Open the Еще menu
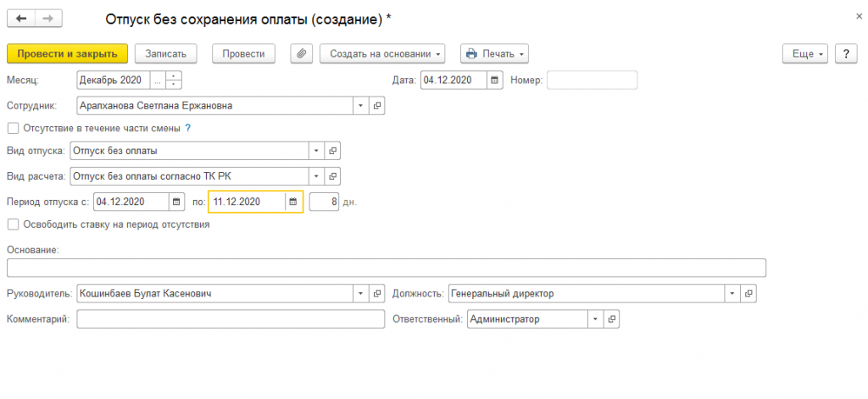868x399 pixels. click(807, 53)
